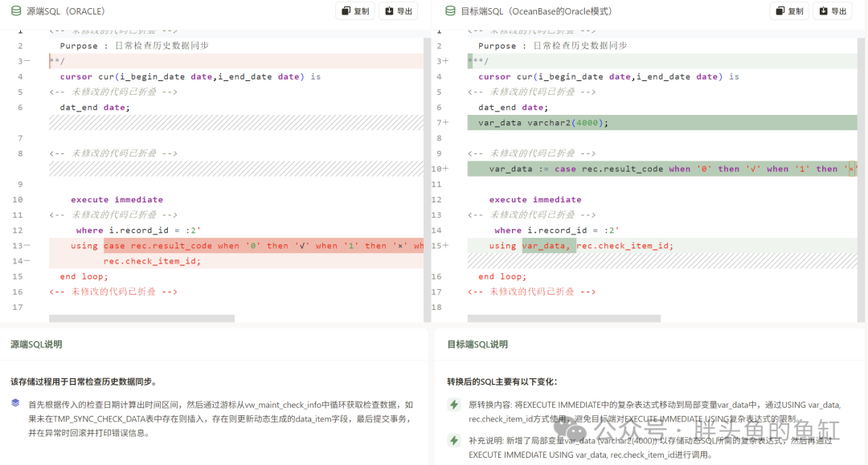The height and width of the screenshot is (465, 868).
Task: Expand folded code at target line 13
Action: tap(532, 214)
